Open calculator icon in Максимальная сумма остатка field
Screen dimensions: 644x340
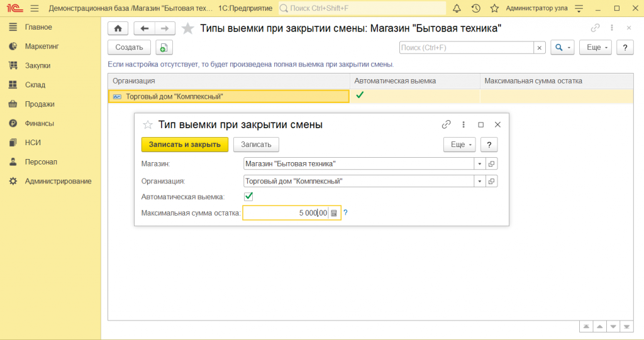(x=334, y=213)
